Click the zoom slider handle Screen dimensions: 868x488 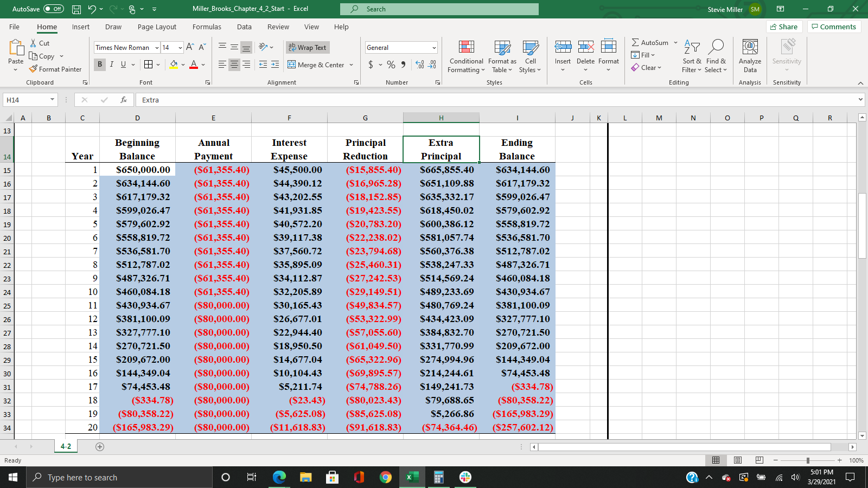point(808,460)
